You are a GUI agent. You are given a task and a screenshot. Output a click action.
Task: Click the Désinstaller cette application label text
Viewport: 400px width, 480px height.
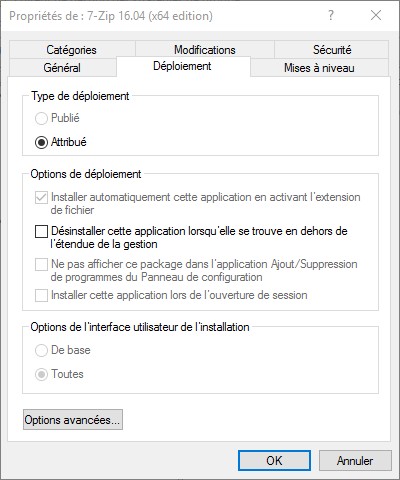[x=199, y=238]
